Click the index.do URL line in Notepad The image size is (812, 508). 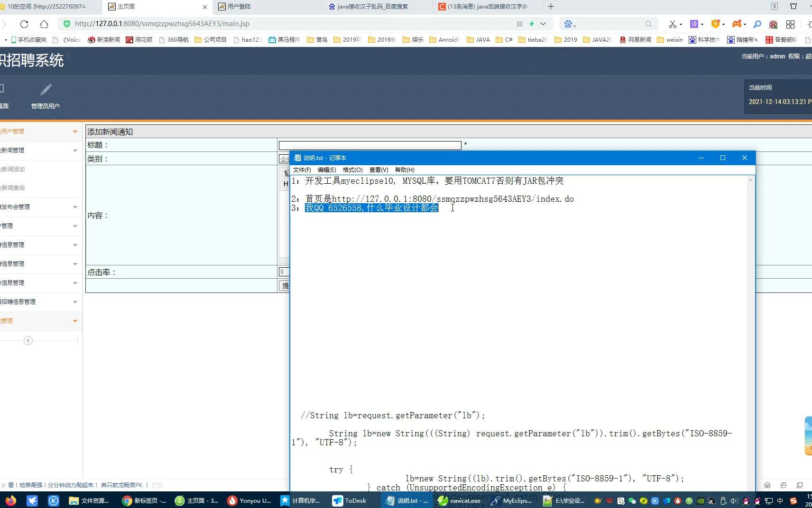click(433, 199)
